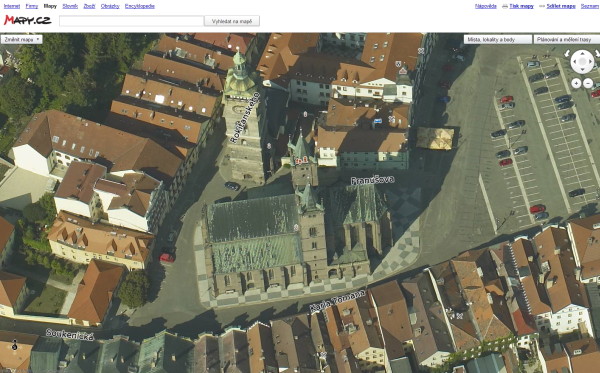This screenshot has width=600, height=373.
Task: Open the Encyklopedie tab link
Action: click(x=140, y=6)
